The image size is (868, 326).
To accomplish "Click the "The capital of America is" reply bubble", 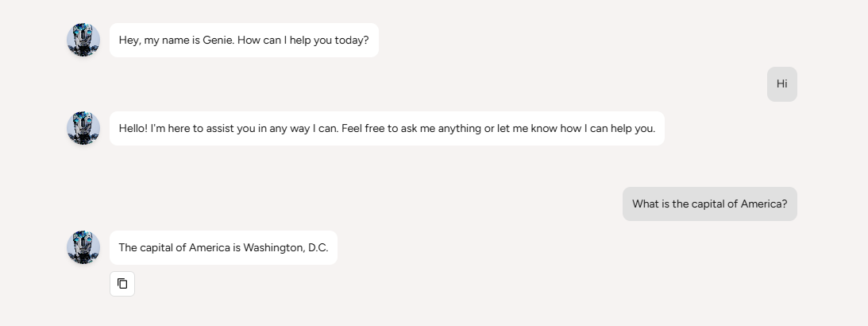I will 223,247.
